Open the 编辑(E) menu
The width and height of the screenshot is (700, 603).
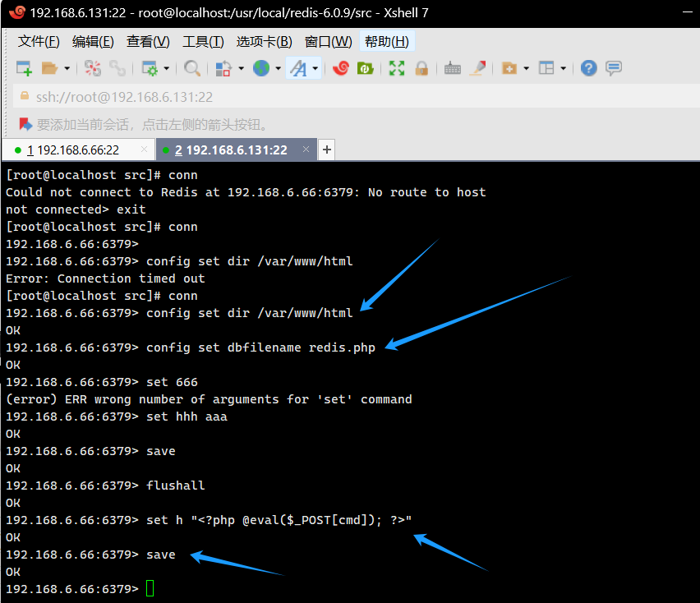(93, 42)
